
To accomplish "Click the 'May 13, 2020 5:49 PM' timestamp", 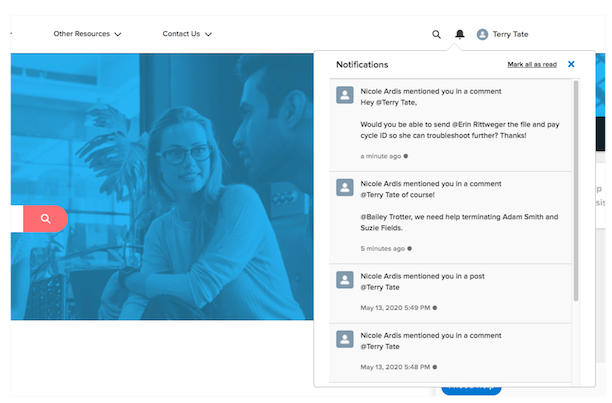I will pos(395,308).
